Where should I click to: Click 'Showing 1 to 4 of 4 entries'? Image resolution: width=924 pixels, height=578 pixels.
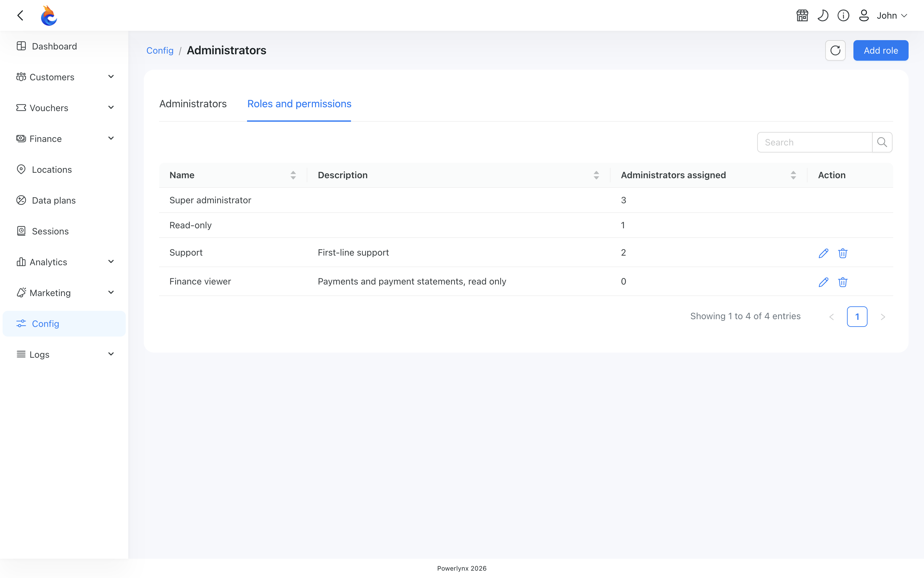tap(745, 316)
